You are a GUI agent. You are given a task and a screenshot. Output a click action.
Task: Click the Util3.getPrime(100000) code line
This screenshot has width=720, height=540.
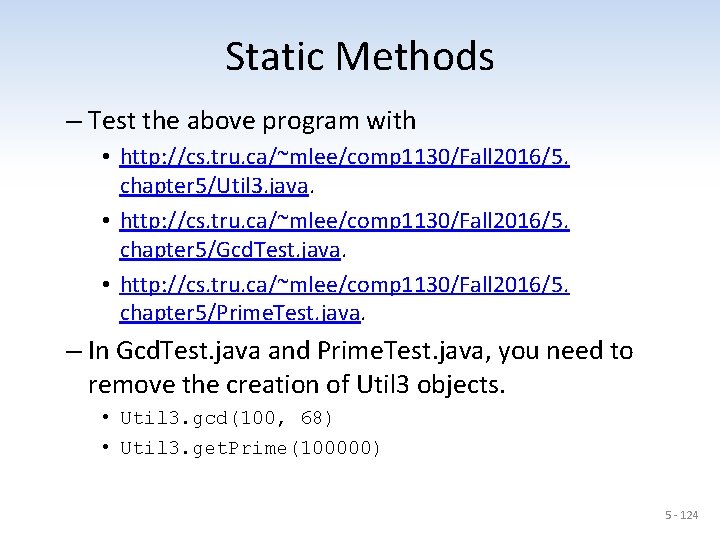click(250, 448)
